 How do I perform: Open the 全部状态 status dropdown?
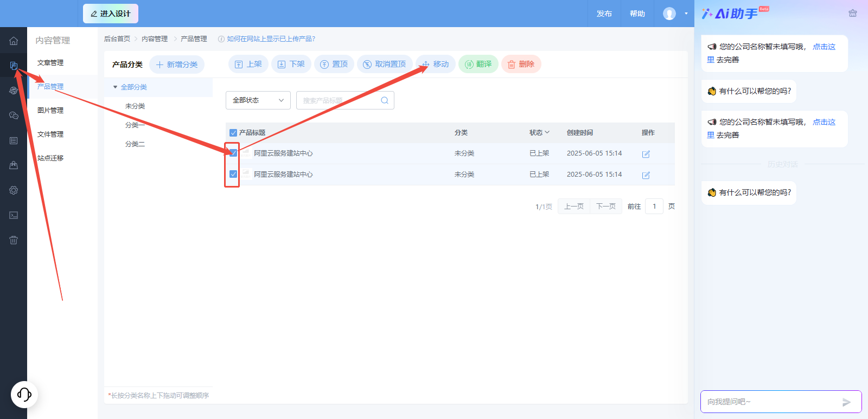258,100
